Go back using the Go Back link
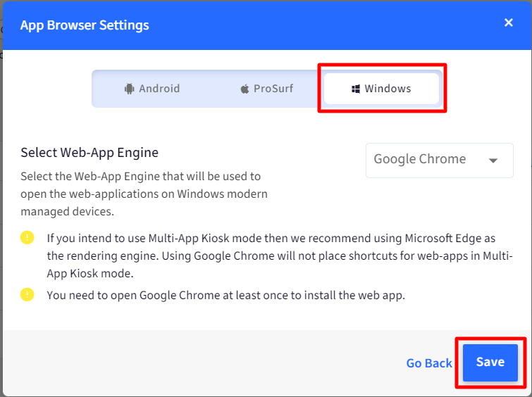Screen dimensions: 532x397 (x=429, y=363)
